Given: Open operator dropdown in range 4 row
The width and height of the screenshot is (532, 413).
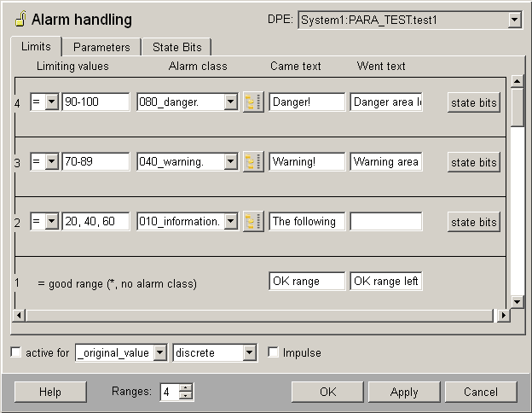Looking at the screenshot, I should (x=51, y=102).
